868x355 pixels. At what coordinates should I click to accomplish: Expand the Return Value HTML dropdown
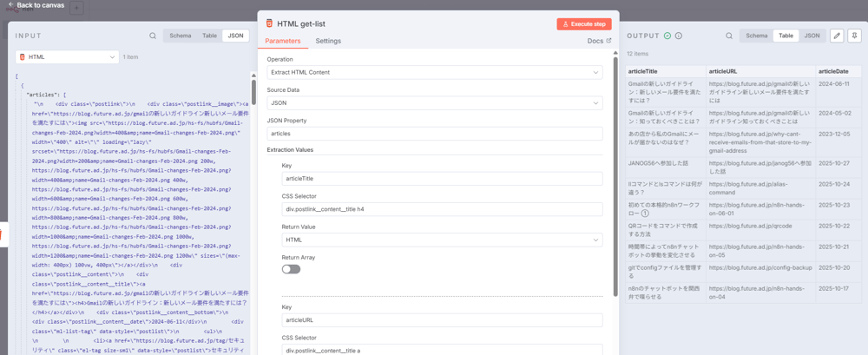pyautogui.click(x=442, y=240)
